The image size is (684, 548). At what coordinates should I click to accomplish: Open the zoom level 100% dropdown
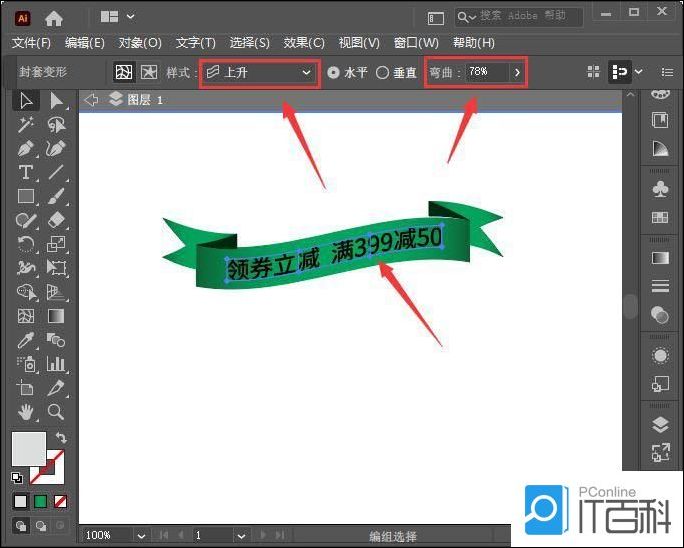pyautogui.click(x=141, y=535)
